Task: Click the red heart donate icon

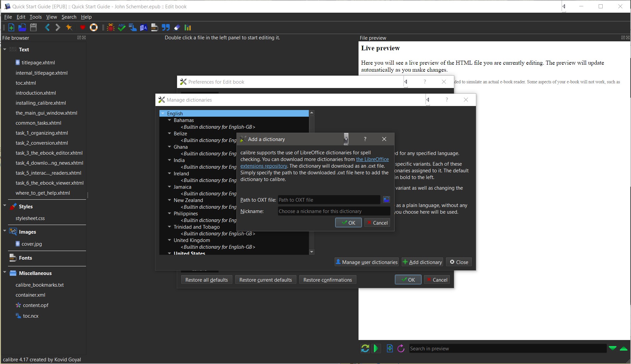Action: 83,28
